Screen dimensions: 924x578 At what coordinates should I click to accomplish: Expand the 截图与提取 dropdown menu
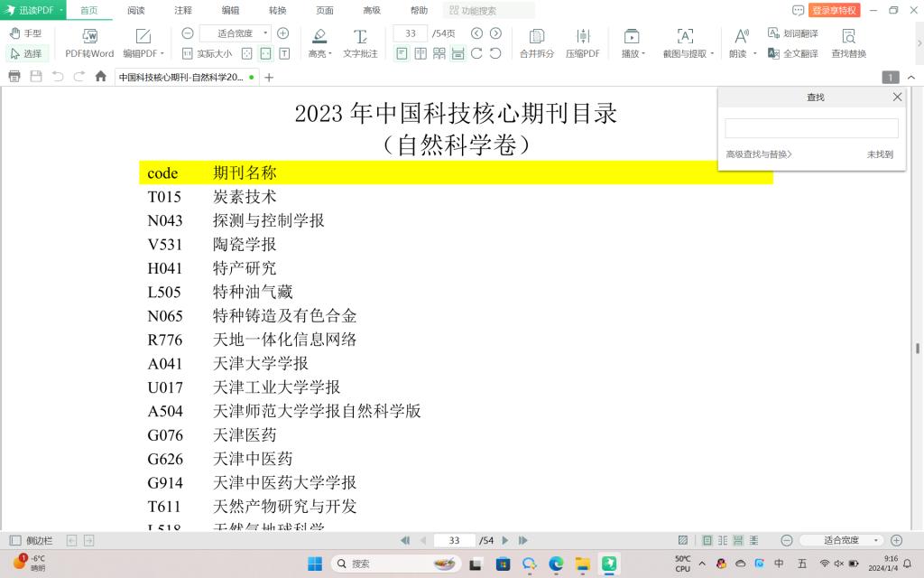pyautogui.click(x=688, y=53)
